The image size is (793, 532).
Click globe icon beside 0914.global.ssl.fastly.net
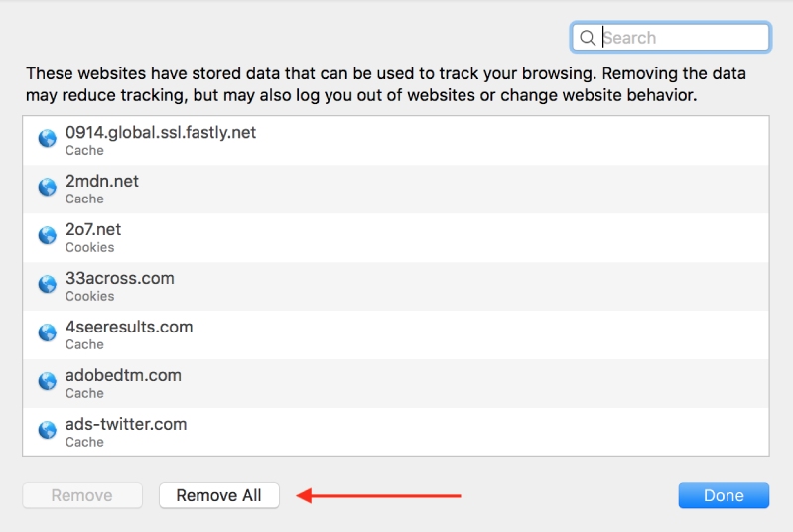coord(47,139)
